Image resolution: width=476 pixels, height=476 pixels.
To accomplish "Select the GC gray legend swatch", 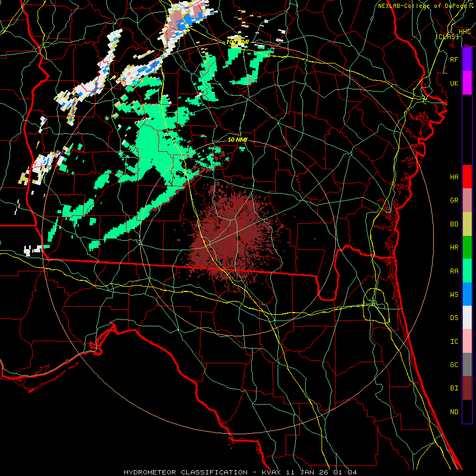I will [x=467, y=364].
